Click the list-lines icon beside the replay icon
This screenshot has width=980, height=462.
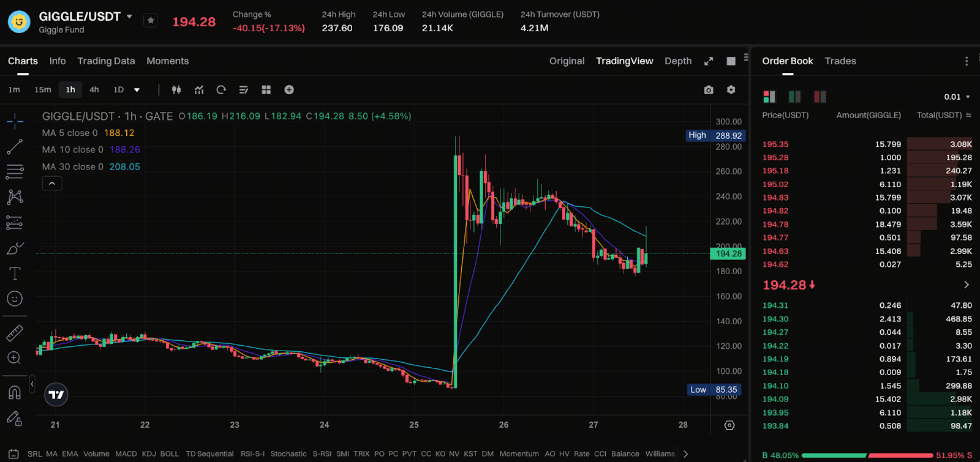(x=244, y=90)
